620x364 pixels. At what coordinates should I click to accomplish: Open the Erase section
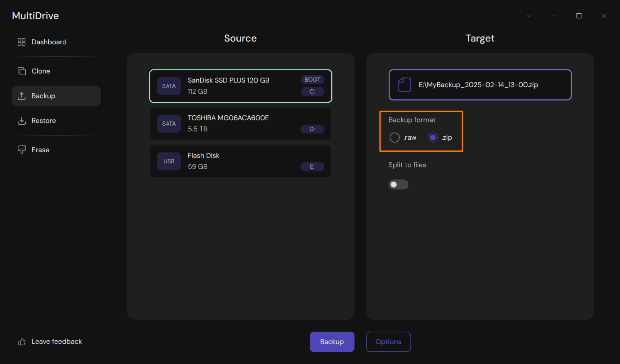tap(40, 150)
